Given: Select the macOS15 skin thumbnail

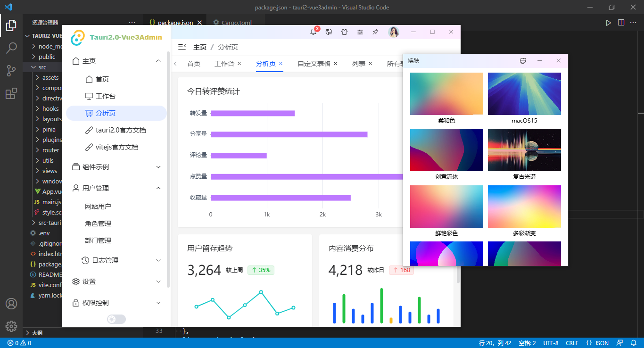Looking at the screenshot, I should (524, 94).
